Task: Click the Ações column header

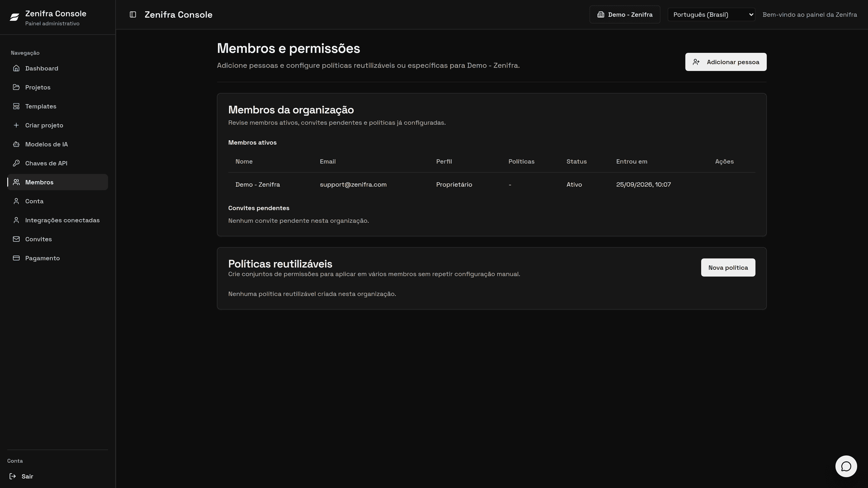Action: [724, 161]
